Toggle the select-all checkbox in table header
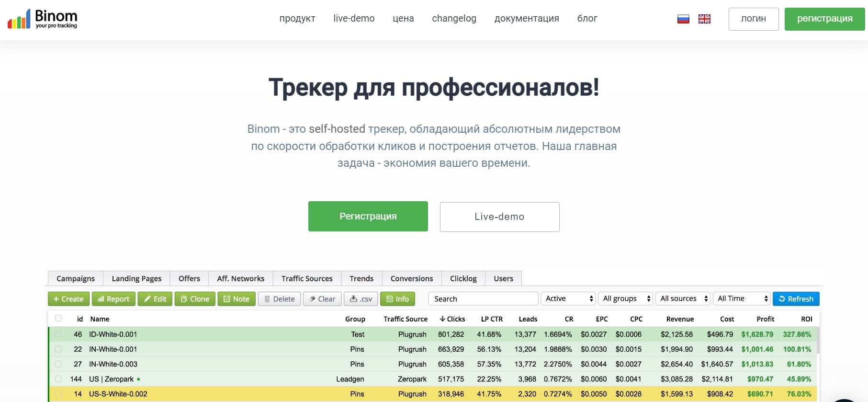This screenshot has height=402, width=868. click(x=58, y=318)
